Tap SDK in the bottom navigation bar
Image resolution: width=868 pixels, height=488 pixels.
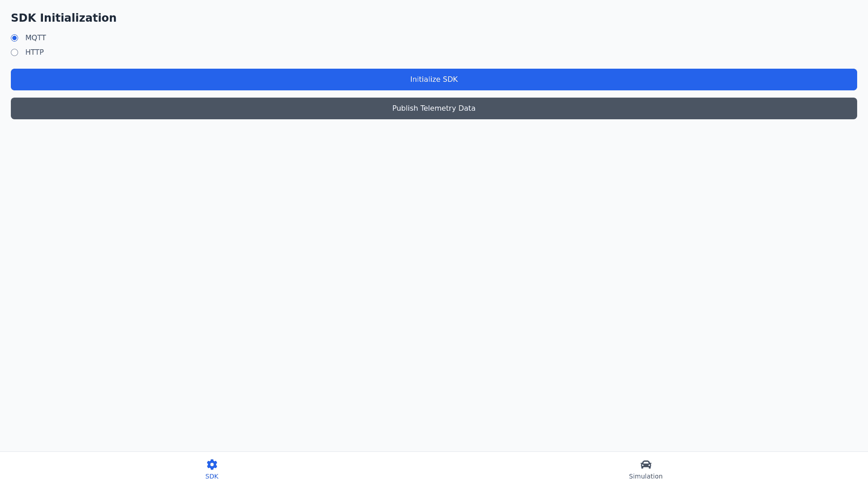tap(212, 470)
